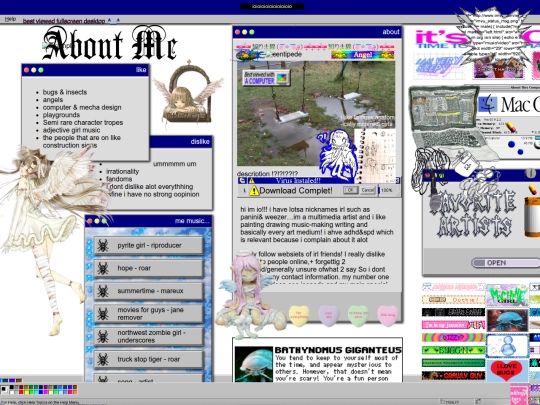Click spider icon beside summertime - mareux

tap(103, 291)
